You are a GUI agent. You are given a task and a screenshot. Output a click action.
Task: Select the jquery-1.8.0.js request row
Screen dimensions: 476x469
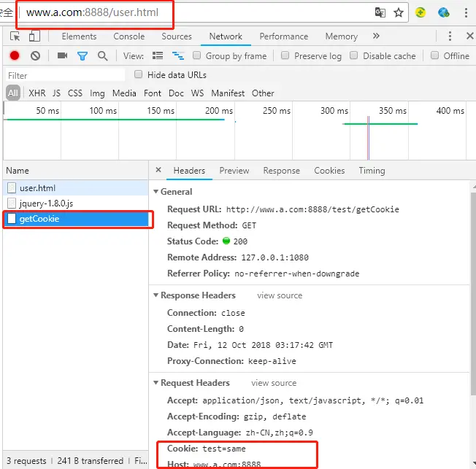coord(76,204)
